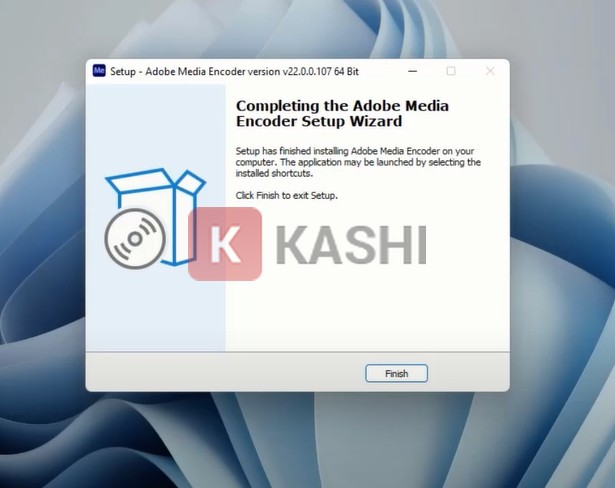Minimize the Setup window

click(413, 71)
